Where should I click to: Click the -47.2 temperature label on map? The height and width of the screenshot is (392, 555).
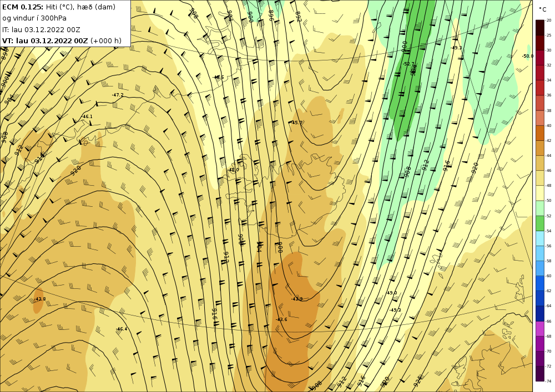(x=118, y=95)
